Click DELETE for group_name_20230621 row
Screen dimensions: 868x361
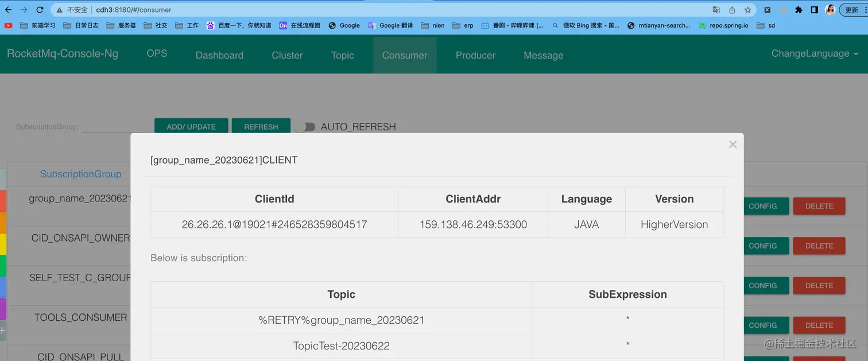click(819, 206)
